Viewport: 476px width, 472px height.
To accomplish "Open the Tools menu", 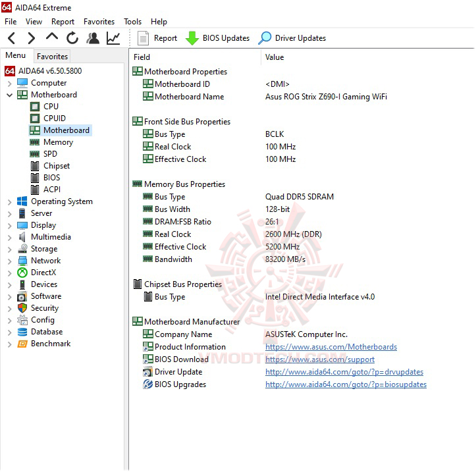I will [132, 22].
